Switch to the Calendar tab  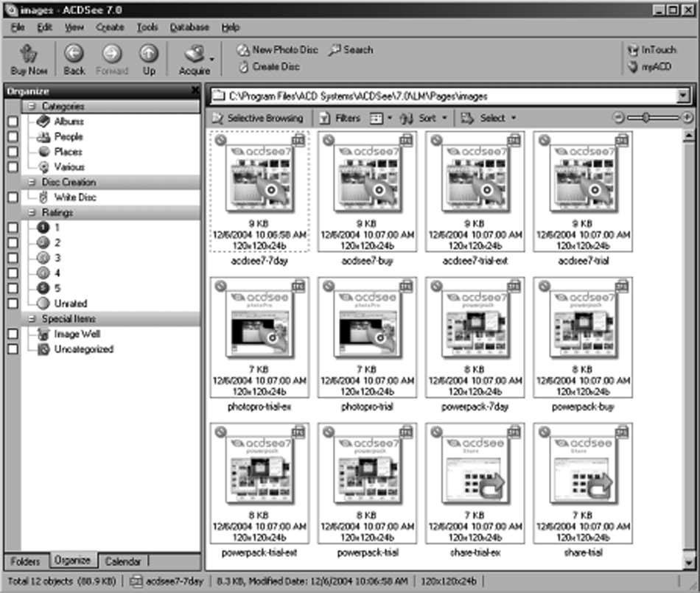123,561
